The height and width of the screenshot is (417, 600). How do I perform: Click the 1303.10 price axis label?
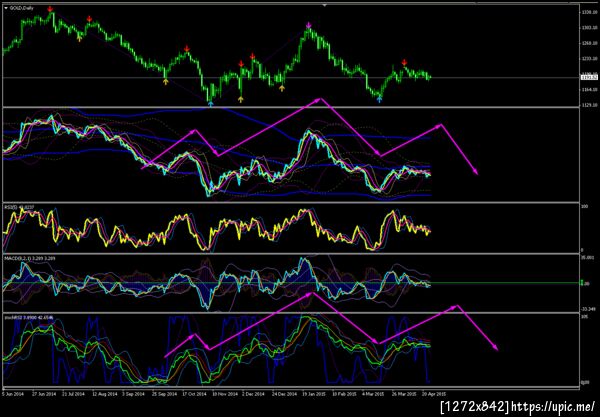pyautogui.click(x=589, y=28)
